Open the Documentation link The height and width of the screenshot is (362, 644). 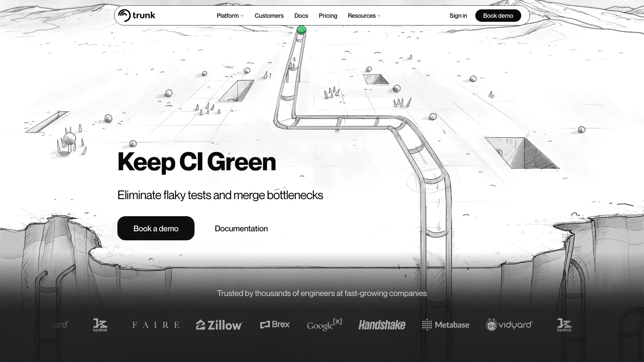tap(241, 228)
